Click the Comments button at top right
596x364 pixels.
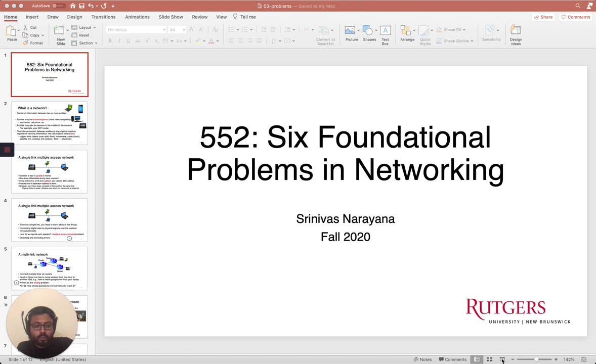tap(576, 17)
